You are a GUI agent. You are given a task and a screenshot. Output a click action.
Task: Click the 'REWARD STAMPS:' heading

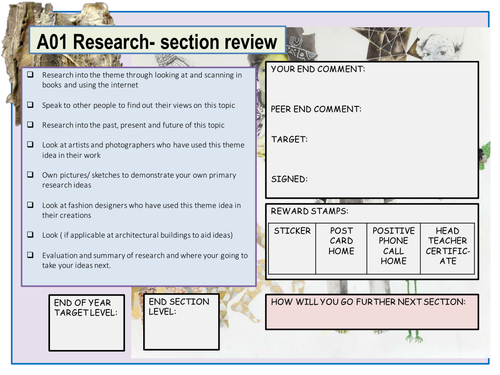point(309,211)
